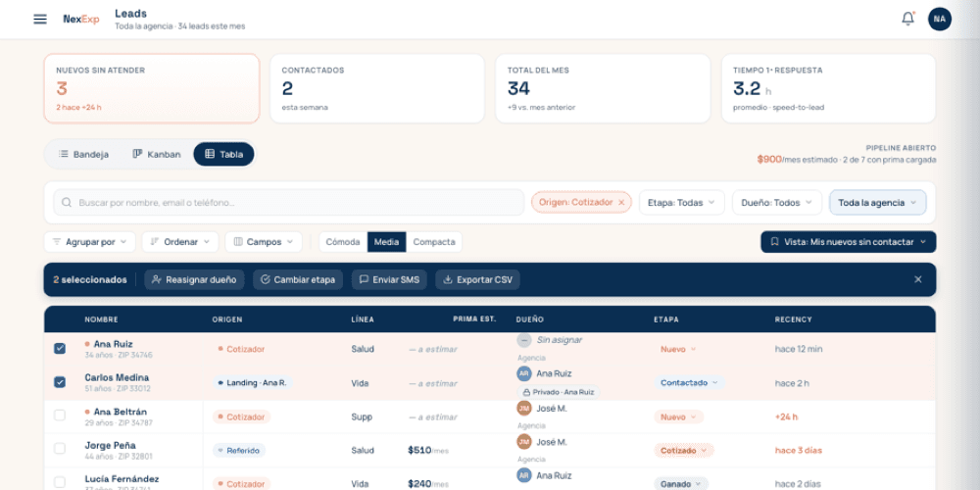Click the AR avatar in Lucía Fernández row
Image resolution: width=980 pixels, height=490 pixels.
[x=523, y=475]
